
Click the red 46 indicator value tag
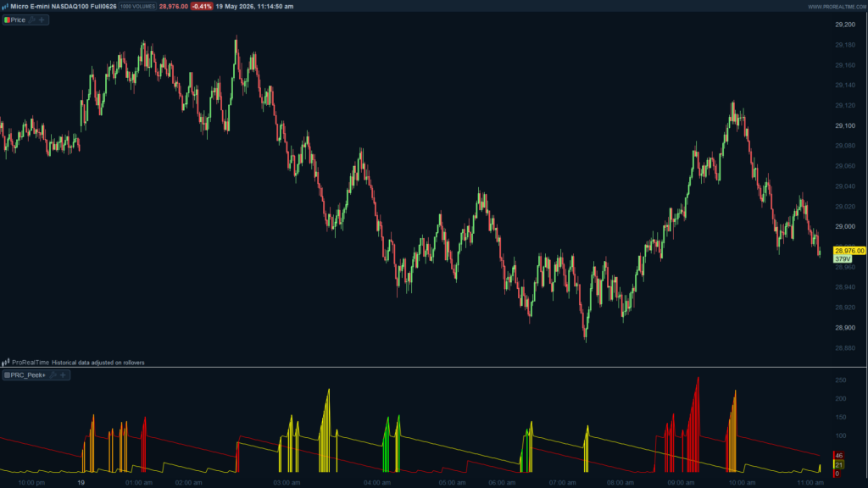tap(838, 456)
